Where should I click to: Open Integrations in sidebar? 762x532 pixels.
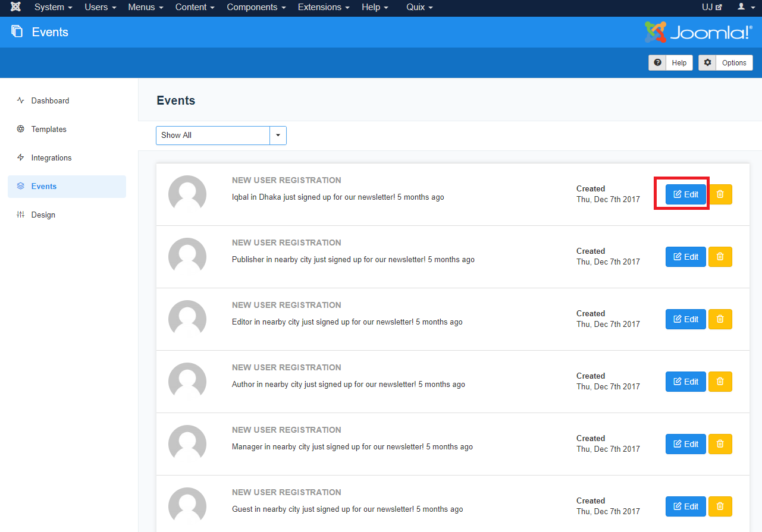tap(67, 158)
